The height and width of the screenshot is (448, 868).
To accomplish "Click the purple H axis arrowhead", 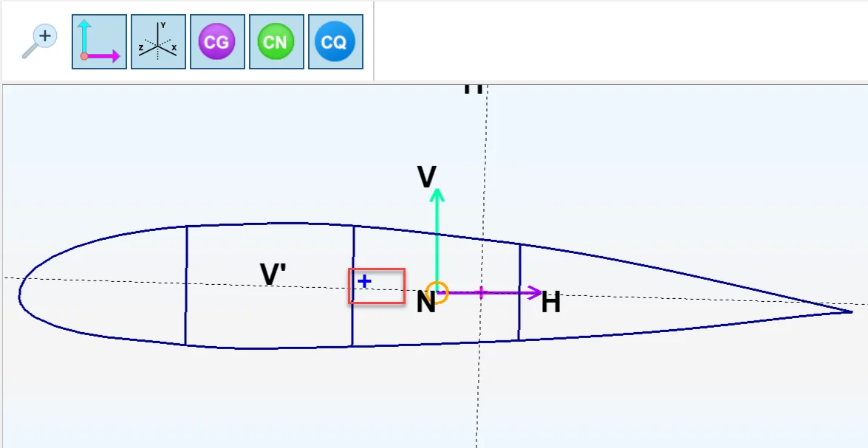I will 535,292.
